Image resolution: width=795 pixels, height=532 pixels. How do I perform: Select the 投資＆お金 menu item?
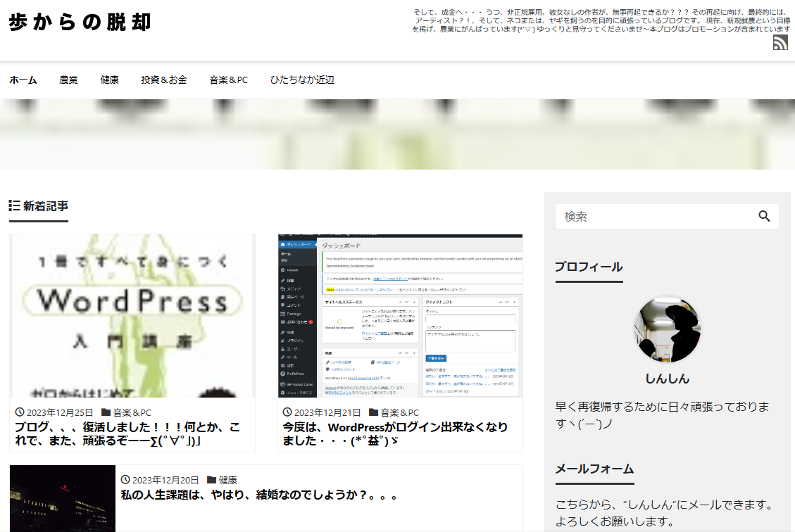[x=163, y=80]
